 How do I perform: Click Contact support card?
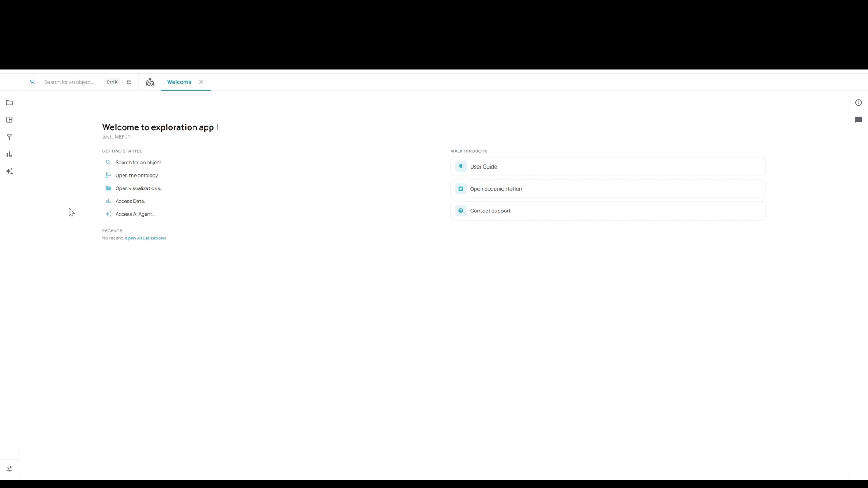[x=608, y=211]
